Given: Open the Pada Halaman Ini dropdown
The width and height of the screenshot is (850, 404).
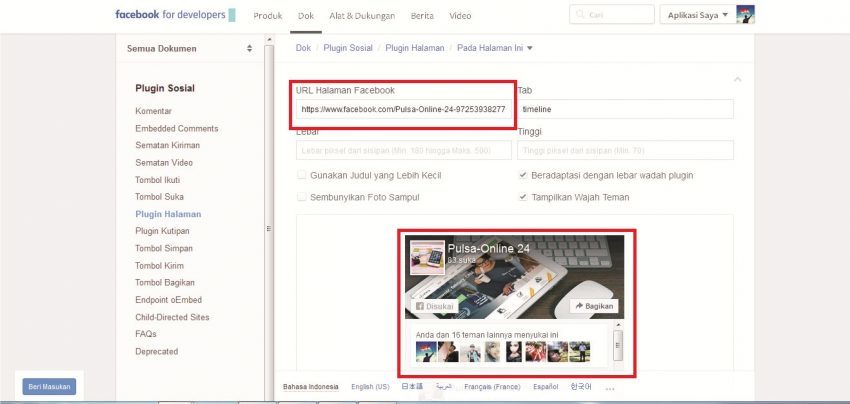Looking at the screenshot, I should point(494,48).
